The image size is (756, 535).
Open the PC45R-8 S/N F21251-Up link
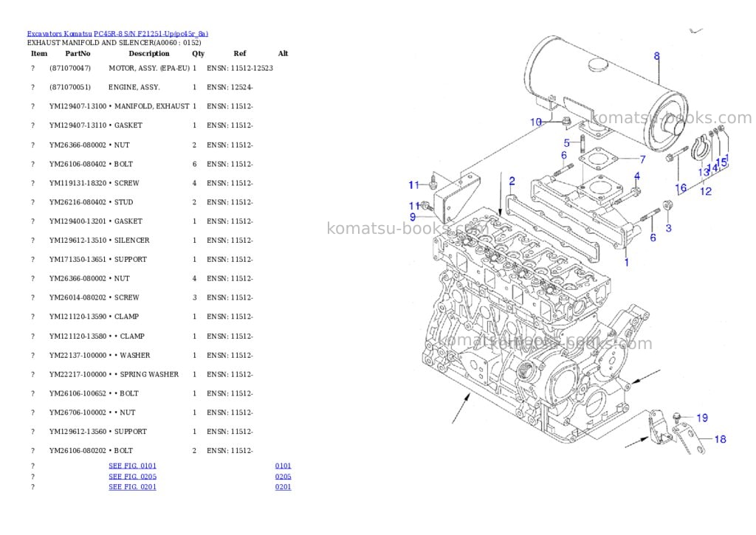(151, 34)
